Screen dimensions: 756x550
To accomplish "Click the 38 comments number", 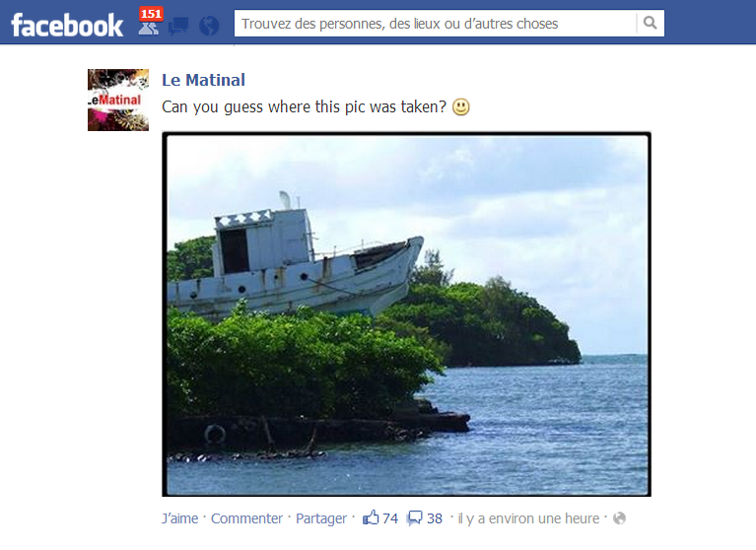I will coord(435,518).
